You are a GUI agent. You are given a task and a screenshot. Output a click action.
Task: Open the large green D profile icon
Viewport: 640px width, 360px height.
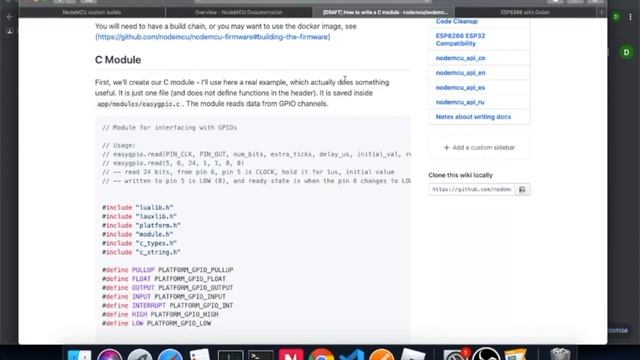point(627,52)
